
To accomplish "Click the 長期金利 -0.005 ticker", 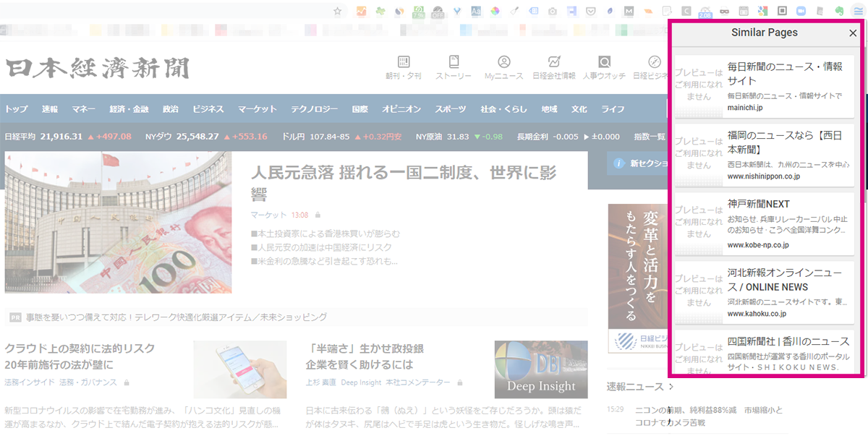I will pyautogui.click(x=568, y=136).
